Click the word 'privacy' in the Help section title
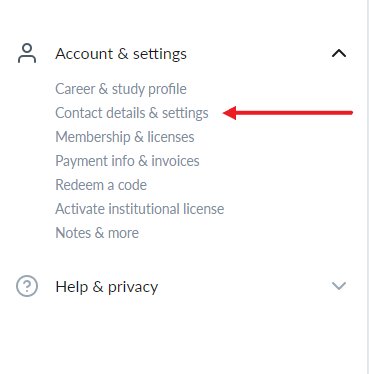This screenshot has width=369, height=374. pos(133,288)
